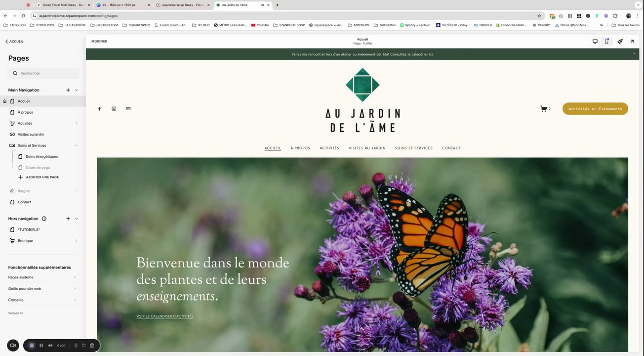Switch to mobile view icon

[x=607, y=42]
